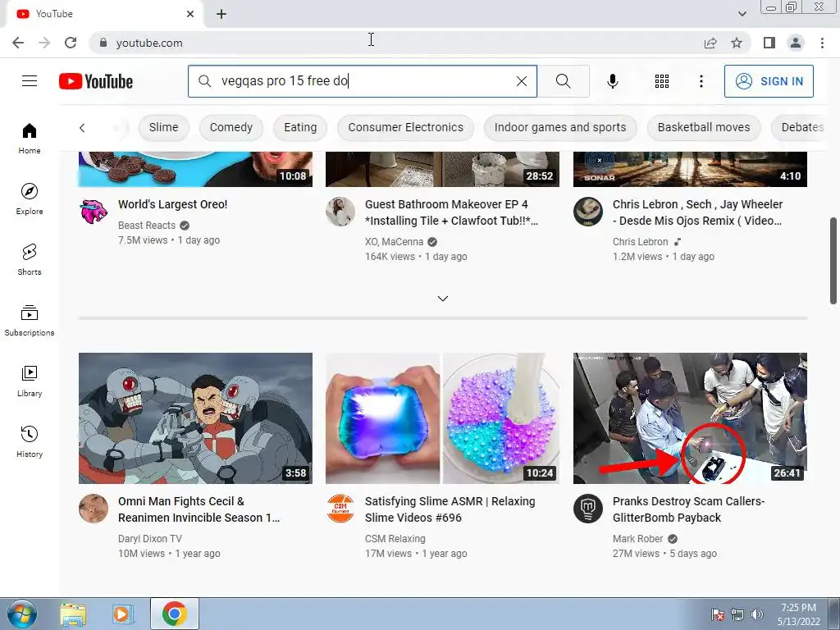The height and width of the screenshot is (630, 840).
Task: Open Chrome profile avatar button
Action: pos(796,43)
